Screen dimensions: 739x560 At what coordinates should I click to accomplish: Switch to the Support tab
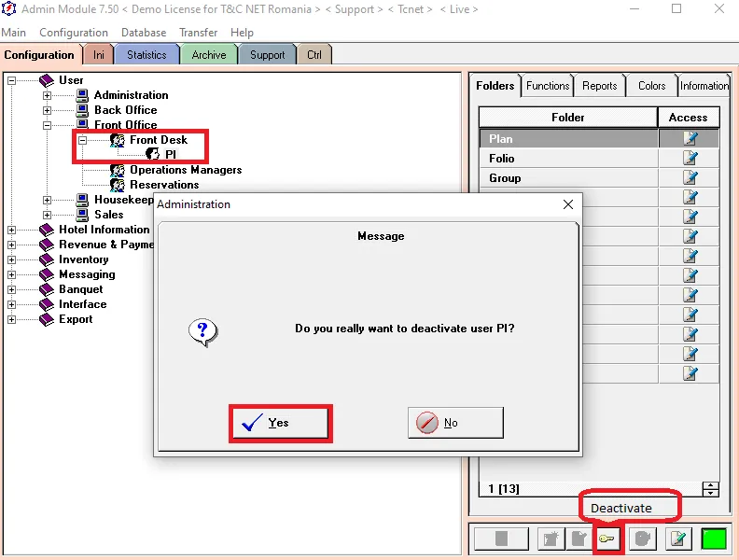[267, 55]
